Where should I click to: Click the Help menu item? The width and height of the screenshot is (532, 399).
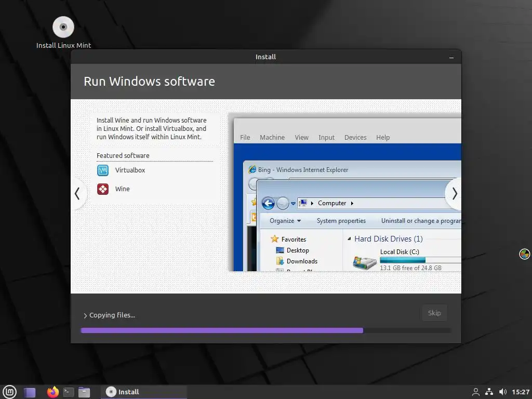coord(383,137)
